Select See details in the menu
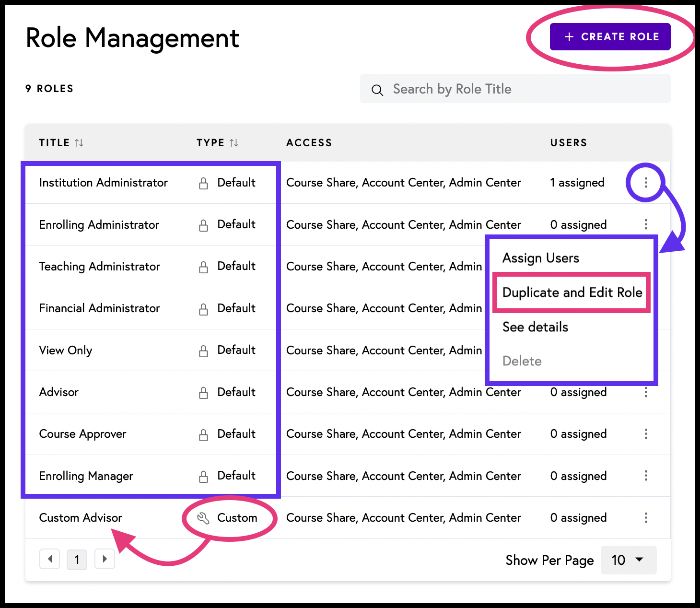 point(535,327)
